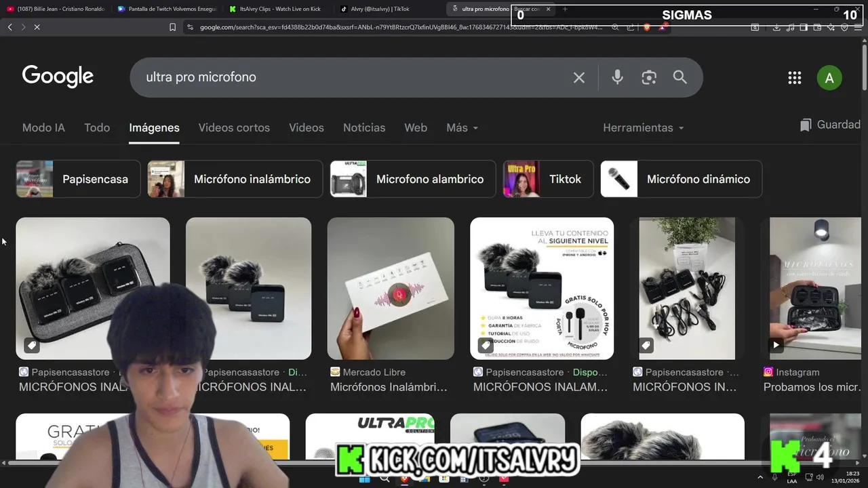Select the Micrófono inalámbrico chip

pos(235,179)
